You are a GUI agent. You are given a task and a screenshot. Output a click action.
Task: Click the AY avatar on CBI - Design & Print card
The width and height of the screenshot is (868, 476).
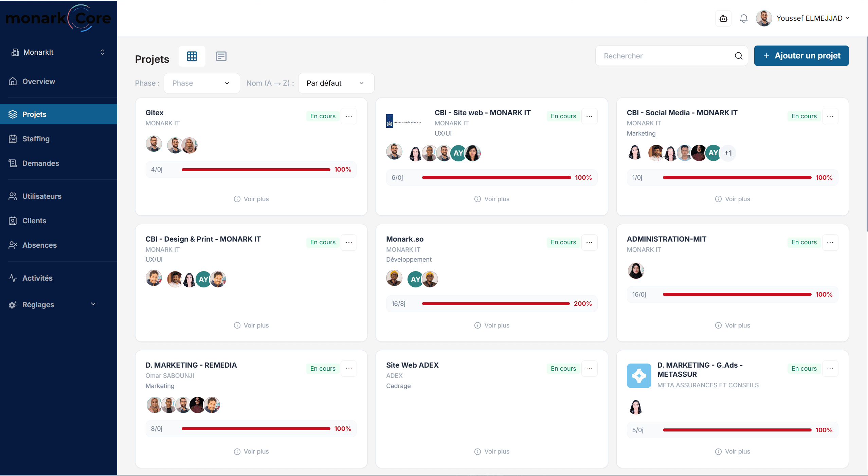tap(203, 279)
